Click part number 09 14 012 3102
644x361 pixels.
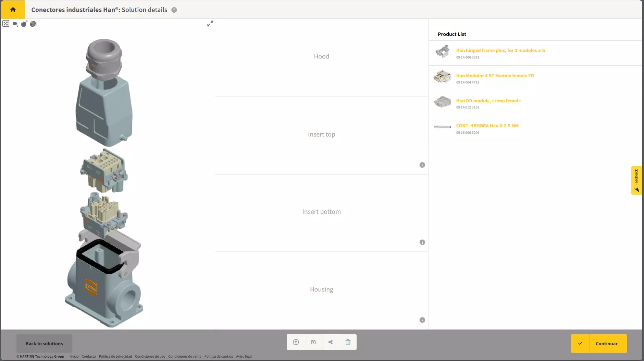click(468, 107)
